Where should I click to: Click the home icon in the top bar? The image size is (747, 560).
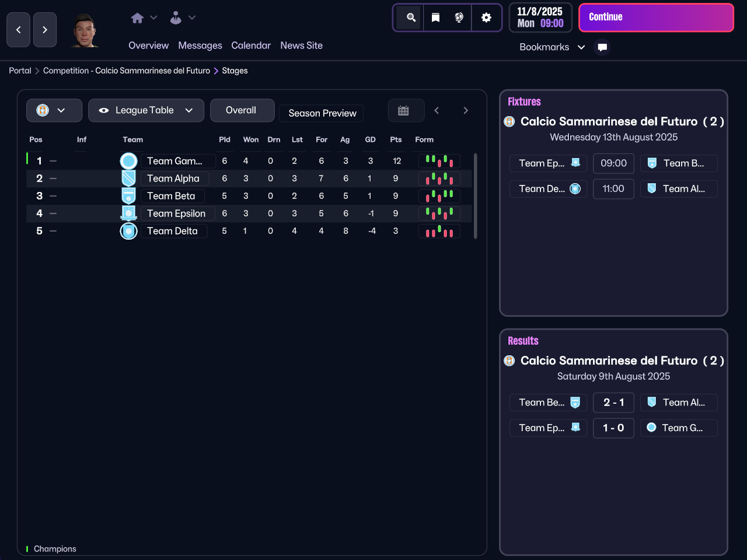[137, 18]
